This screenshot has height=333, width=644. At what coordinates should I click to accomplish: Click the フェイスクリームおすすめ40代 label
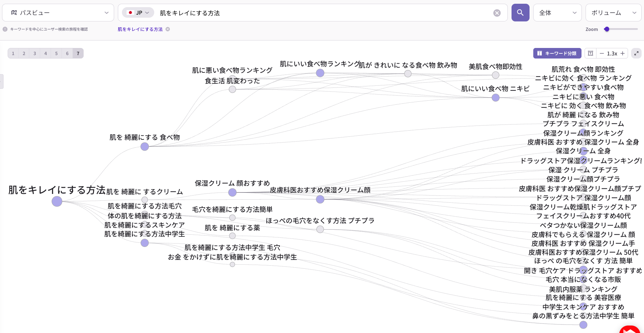pos(583,216)
